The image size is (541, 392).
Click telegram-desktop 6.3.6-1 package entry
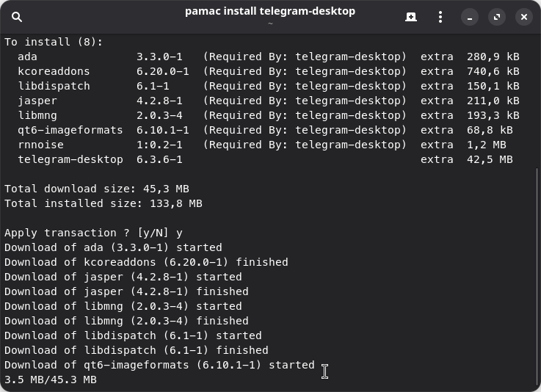[70, 159]
